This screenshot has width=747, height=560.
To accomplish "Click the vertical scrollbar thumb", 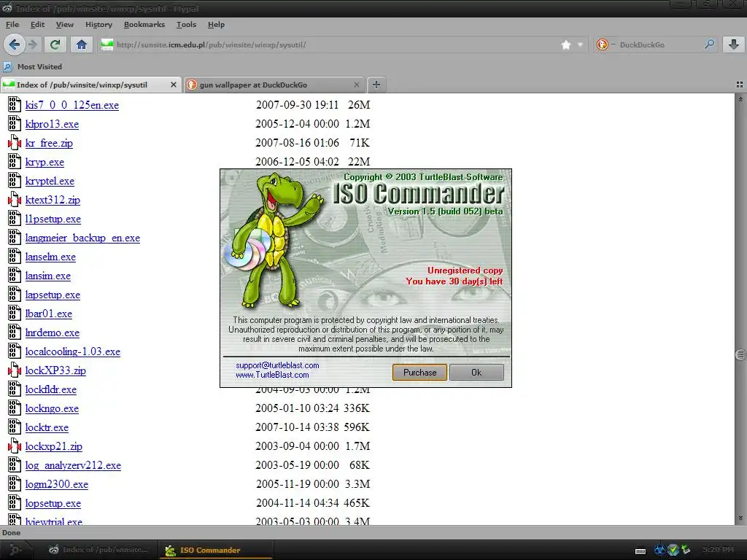I will (740, 355).
